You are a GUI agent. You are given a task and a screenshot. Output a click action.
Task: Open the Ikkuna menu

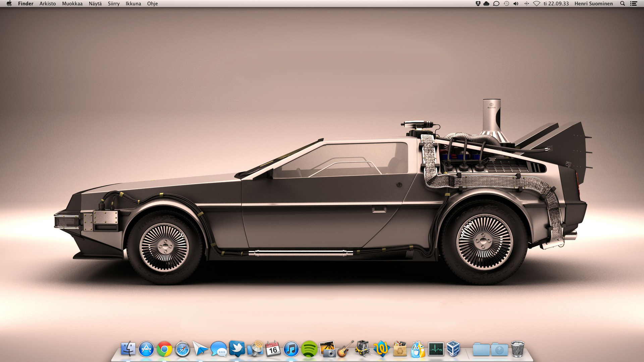click(133, 4)
